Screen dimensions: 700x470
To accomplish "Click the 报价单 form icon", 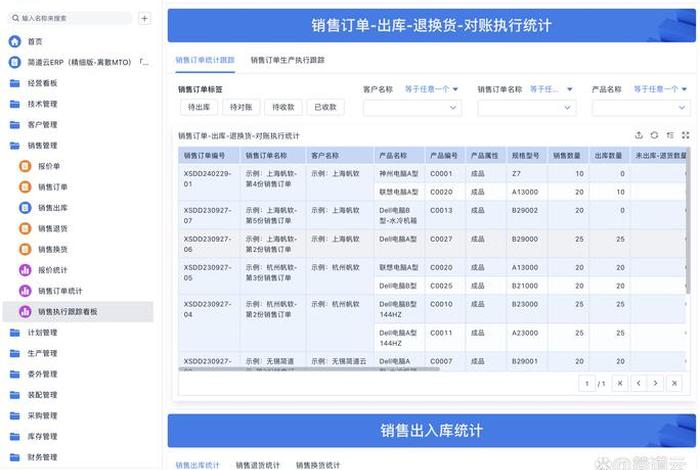I will [x=25, y=166].
